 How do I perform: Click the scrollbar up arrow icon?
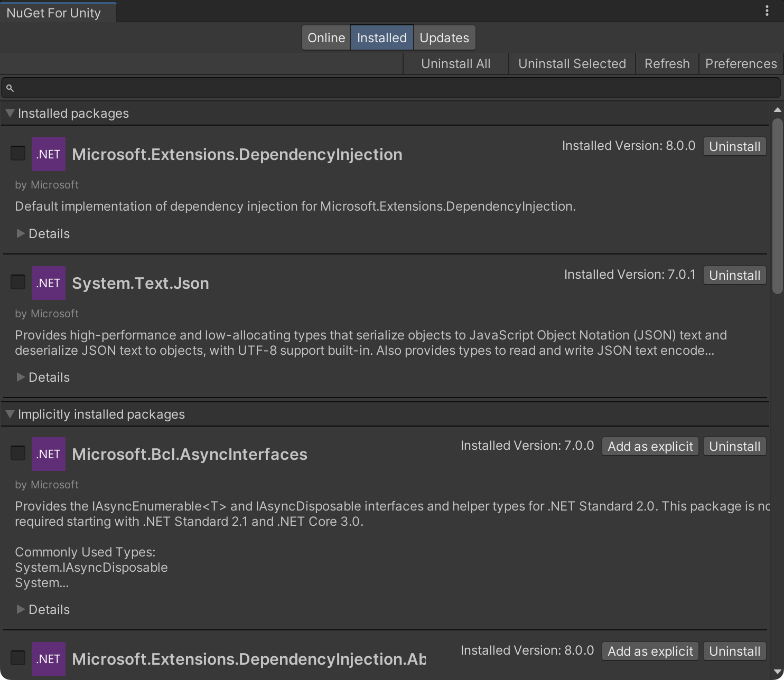pyautogui.click(x=777, y=110)
